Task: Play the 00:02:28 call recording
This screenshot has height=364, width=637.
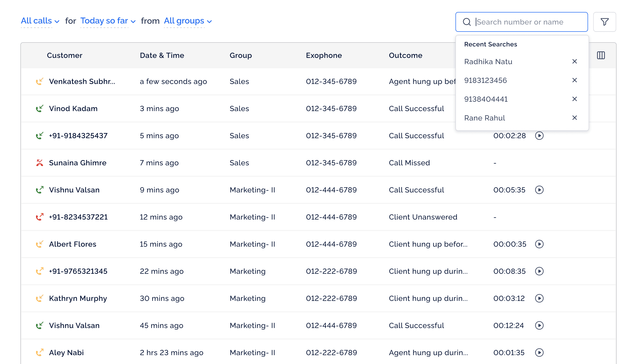Action: [539, 136]
